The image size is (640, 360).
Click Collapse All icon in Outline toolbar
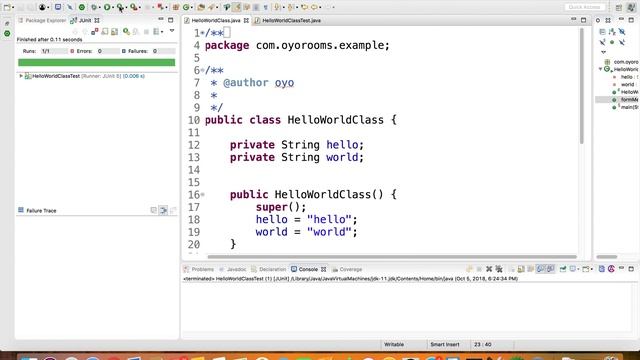tap(602, 32)
